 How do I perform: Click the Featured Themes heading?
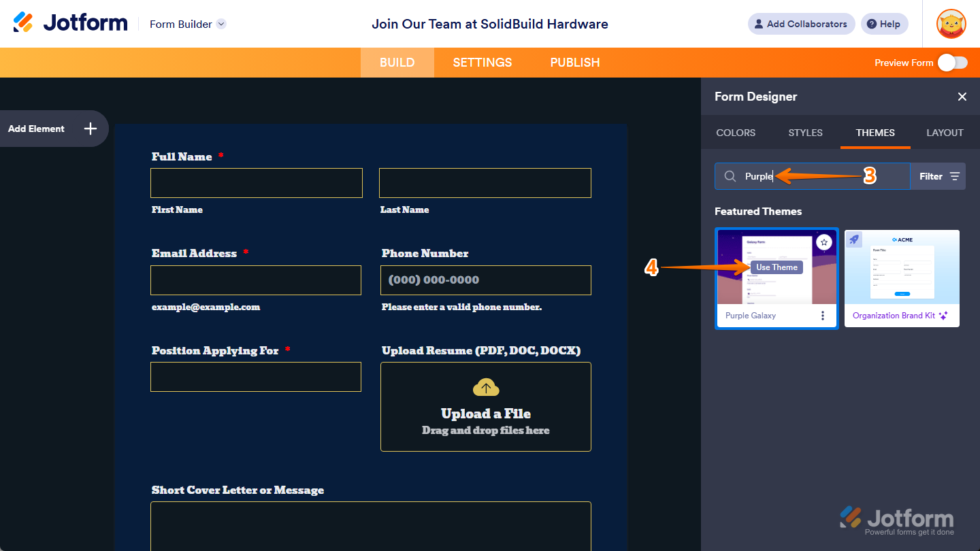pyautogui.click(x=758, y=212)
